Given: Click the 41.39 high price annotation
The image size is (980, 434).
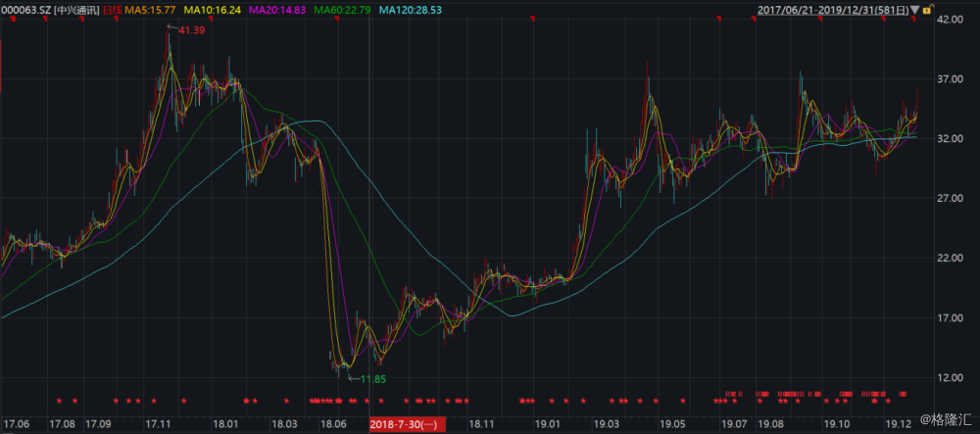Looking at the screenshot, I should pos(192,30).
